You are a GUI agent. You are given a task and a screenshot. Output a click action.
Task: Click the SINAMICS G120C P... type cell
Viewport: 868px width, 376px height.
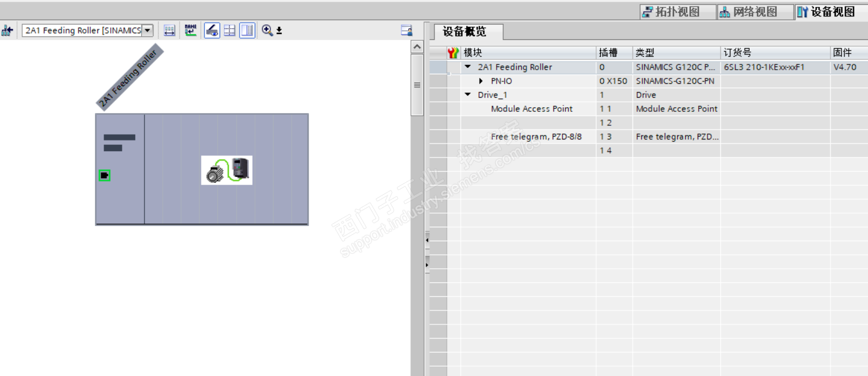tap(676, 67)
